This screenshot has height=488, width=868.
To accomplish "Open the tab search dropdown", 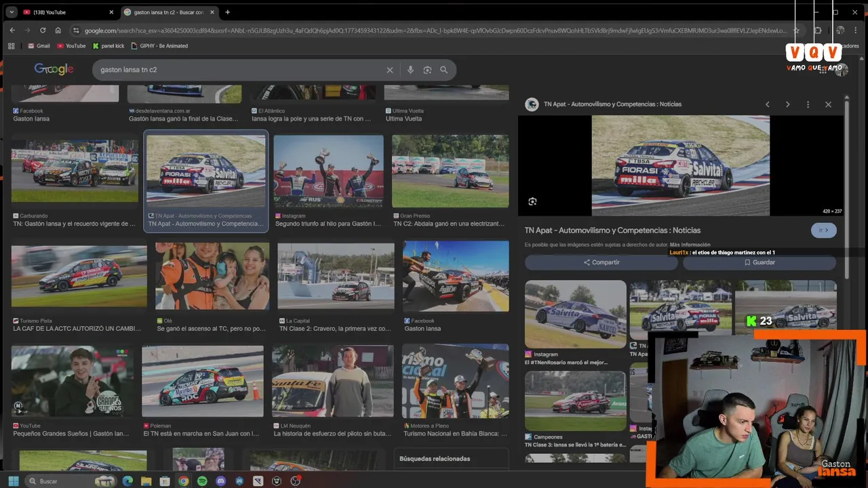I will 12,12.
